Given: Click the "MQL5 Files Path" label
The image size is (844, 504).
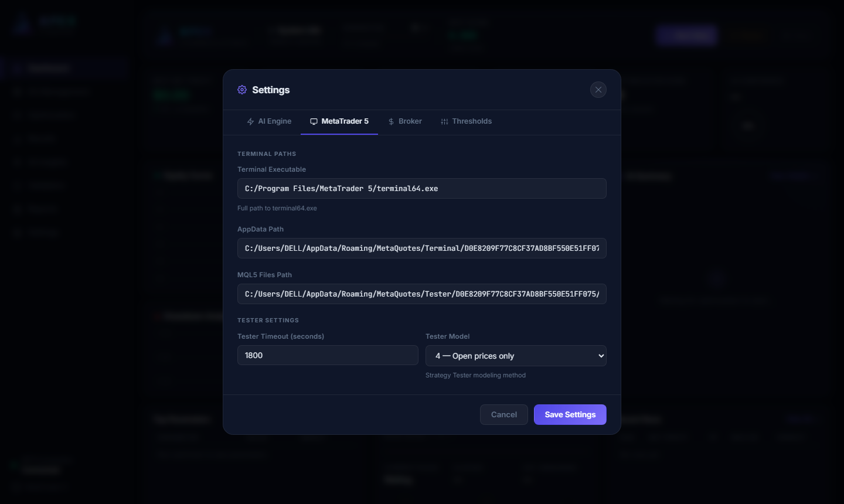Looking at the screenshot, I should [x=264, y=275].
